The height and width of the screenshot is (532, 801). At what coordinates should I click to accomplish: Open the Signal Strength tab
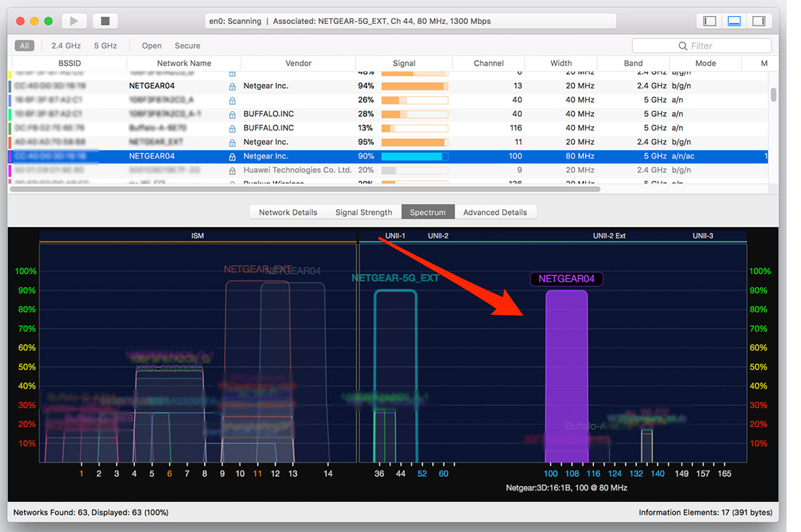coord(363,212)
